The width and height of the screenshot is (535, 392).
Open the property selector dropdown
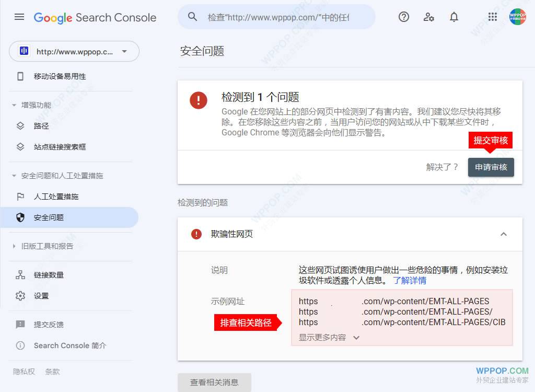pos(74,51)
